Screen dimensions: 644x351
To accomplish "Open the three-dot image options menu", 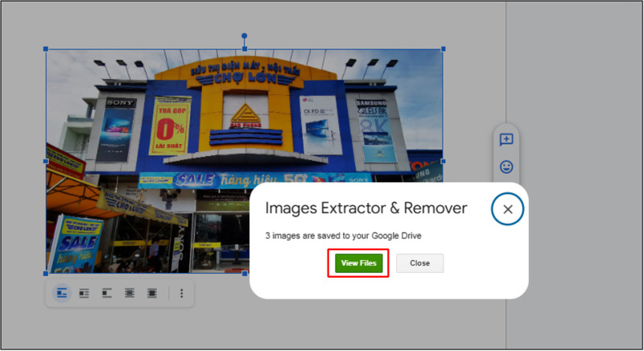I will tap(181, 294).
